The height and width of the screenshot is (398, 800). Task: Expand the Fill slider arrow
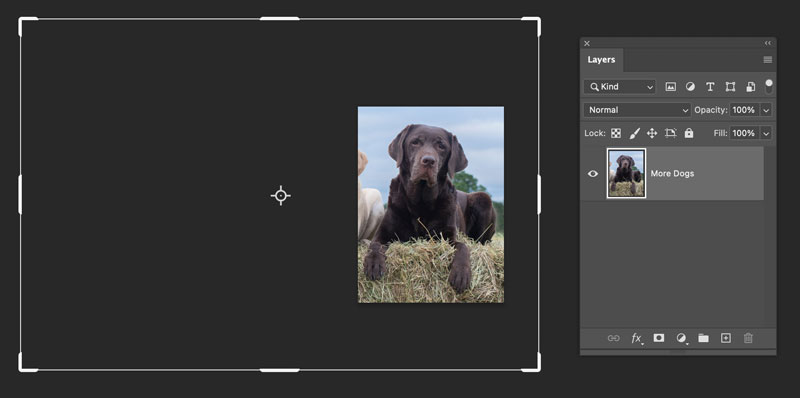coord(766,133)
